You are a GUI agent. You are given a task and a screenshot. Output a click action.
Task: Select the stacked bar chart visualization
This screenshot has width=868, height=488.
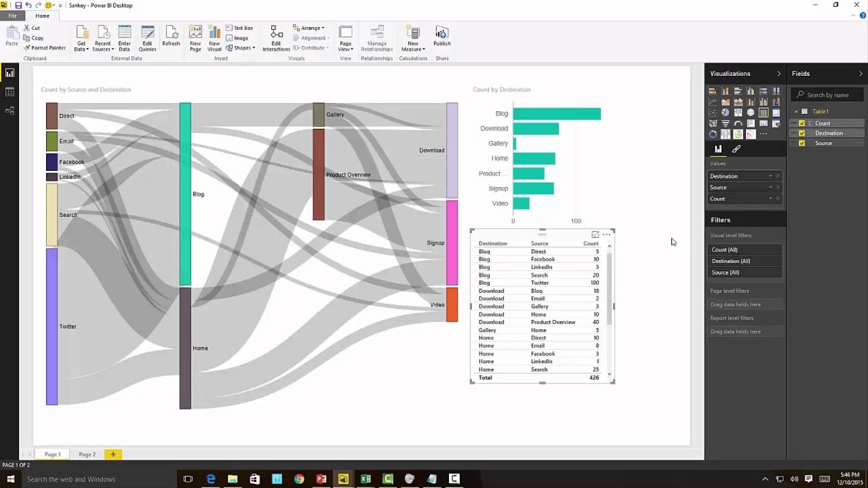713,91
